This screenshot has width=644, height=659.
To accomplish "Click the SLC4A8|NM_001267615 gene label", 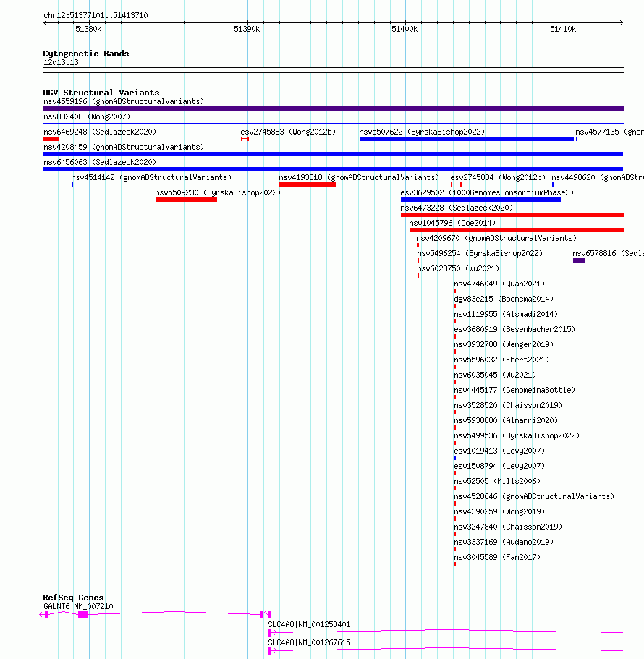I will tap(309, 642).
